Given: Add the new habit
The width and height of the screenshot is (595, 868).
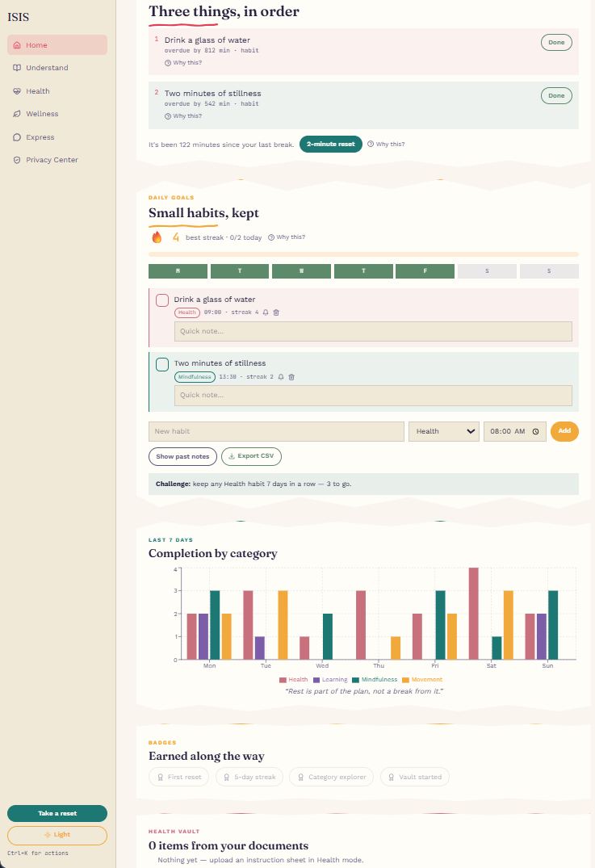Looking at the screenshot, I should (x=564, y=431).
